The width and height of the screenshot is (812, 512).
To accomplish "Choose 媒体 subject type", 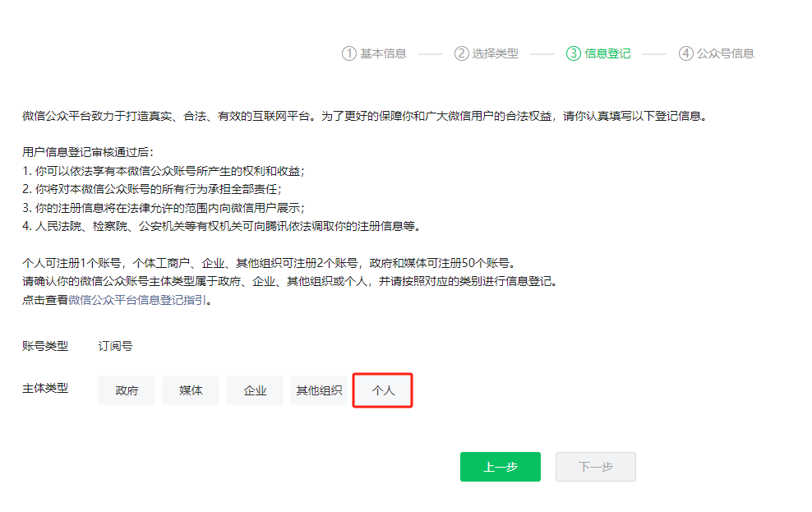I will pos(191,390).
